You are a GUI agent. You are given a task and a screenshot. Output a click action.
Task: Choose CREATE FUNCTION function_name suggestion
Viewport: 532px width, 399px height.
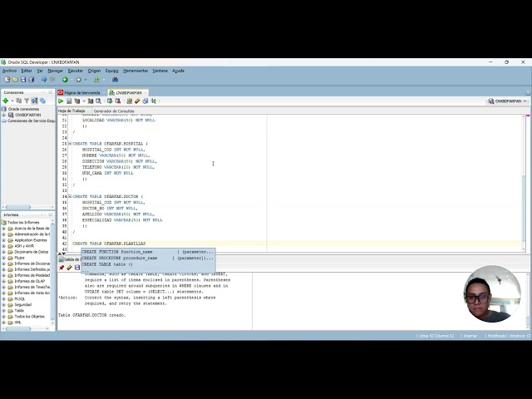tap(148, 252)
